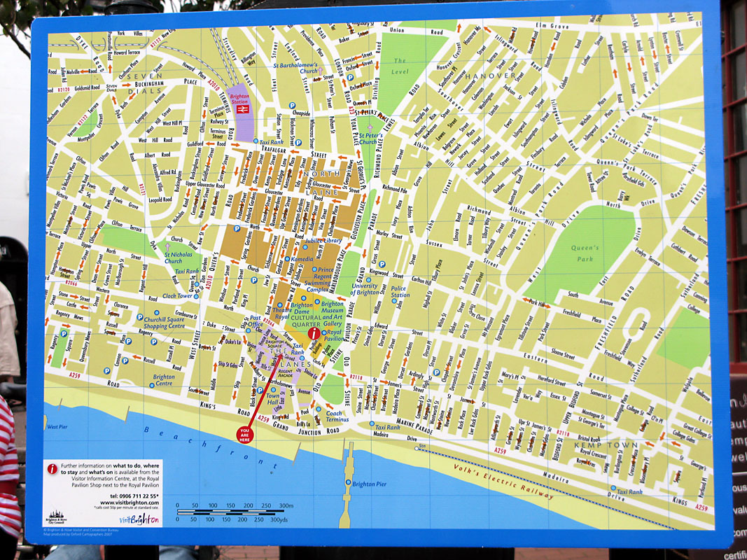Click the 'HANOVER' district label
This screenshot has height=560, width=747.
[x=491, y=75]
